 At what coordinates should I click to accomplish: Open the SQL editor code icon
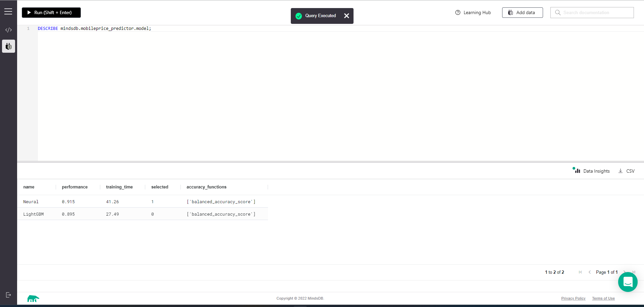click(x=8, y=30)
